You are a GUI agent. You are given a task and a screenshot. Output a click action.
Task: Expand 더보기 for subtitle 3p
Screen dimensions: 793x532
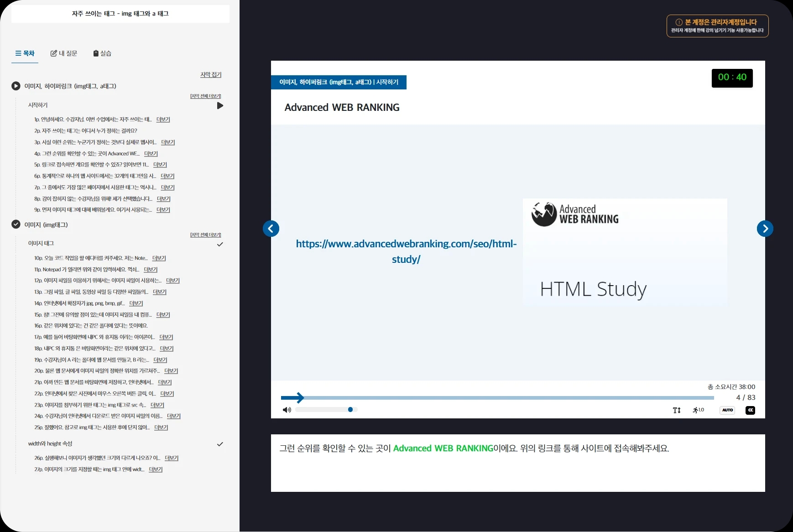(168, 142)
